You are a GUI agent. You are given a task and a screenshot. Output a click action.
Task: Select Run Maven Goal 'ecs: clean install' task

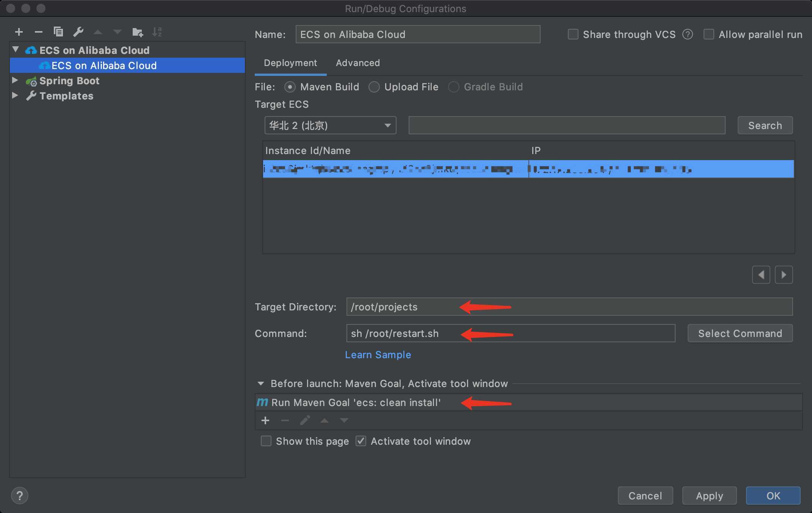click(x=529, y=403)
